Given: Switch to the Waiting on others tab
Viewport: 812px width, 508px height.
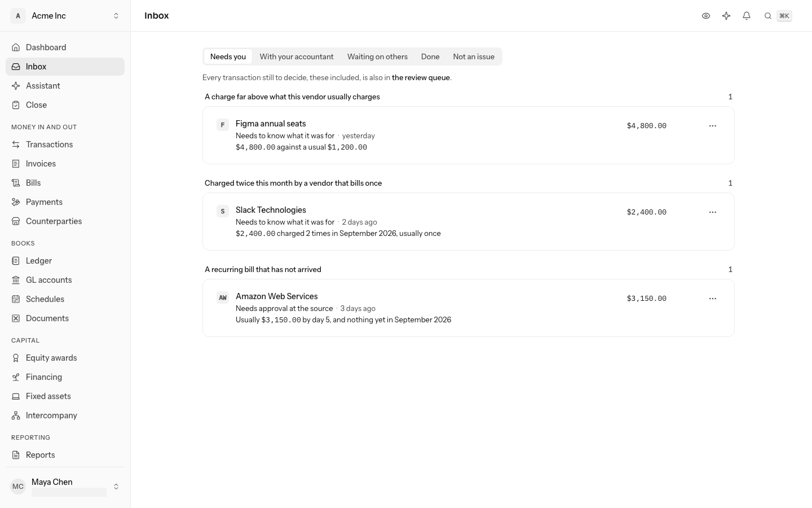Looking at the screenshot, I should (377, 56).
